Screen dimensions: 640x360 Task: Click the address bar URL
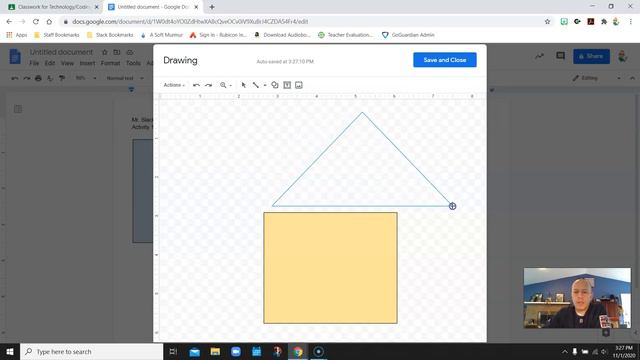[190, 22]
